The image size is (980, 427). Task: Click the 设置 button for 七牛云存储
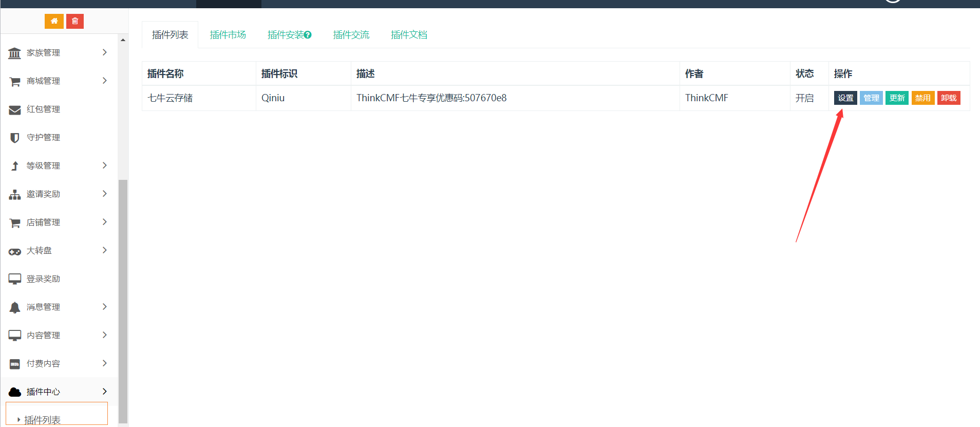[x=845, y=98]
